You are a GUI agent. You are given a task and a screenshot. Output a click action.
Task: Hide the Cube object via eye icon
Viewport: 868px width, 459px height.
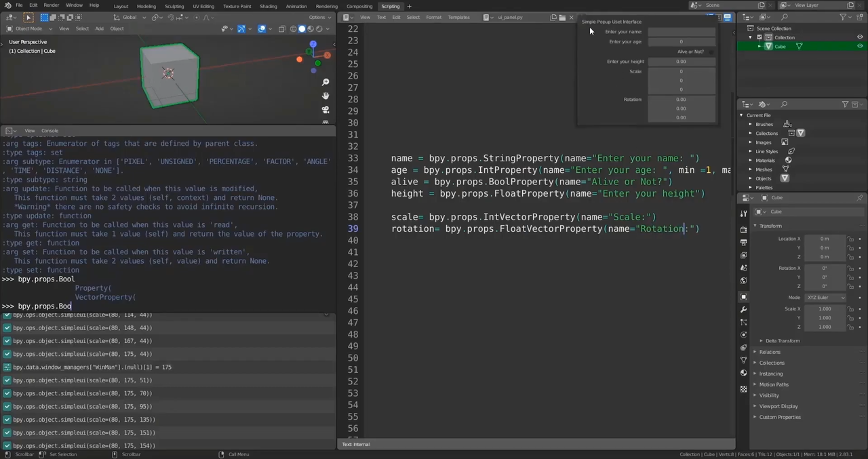[x=860, y=46]
